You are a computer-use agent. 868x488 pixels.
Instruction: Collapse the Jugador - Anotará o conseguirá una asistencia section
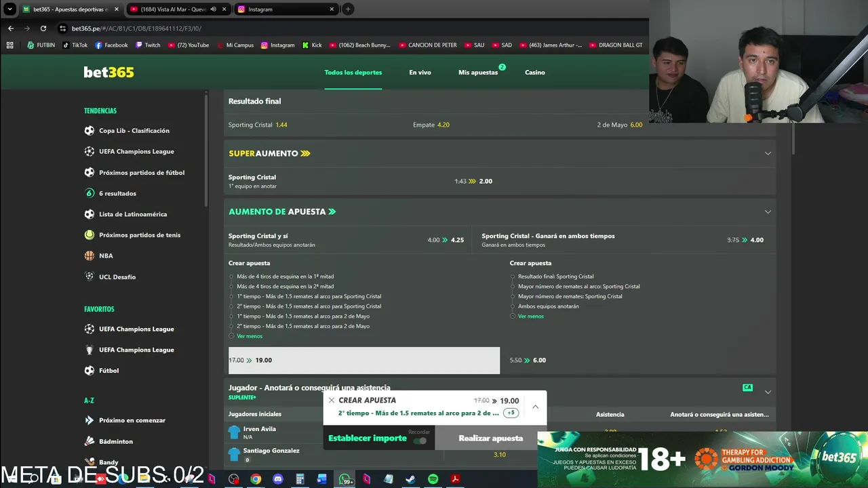point(768,392)
